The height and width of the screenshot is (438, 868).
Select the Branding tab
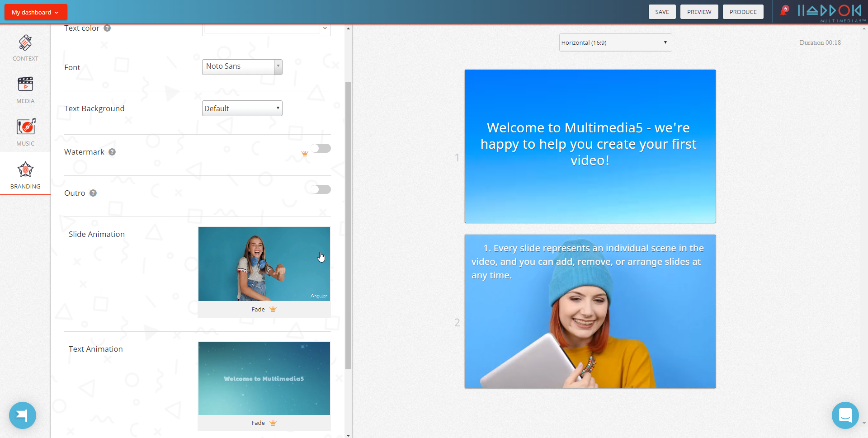25,174
